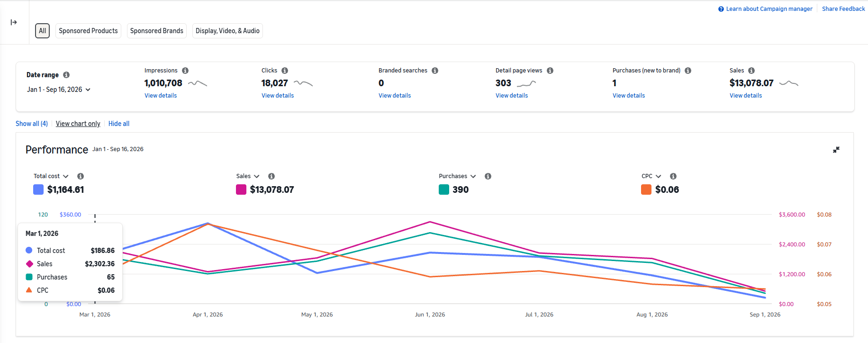The image size is (868, 343).
Task: Open View details under Clicks
Action: coord(278,96)
